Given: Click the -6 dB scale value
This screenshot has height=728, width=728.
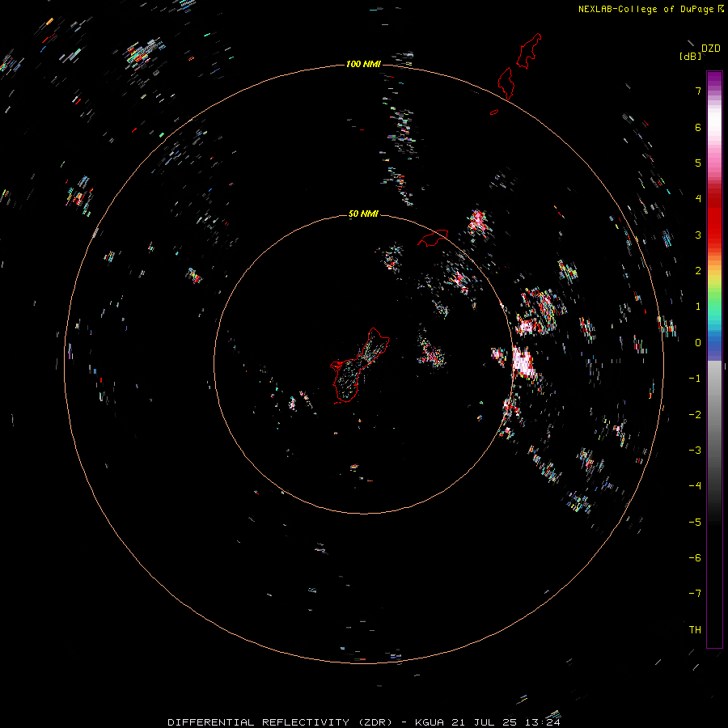Looking at the screenshot, I should [x=695, y=558].
